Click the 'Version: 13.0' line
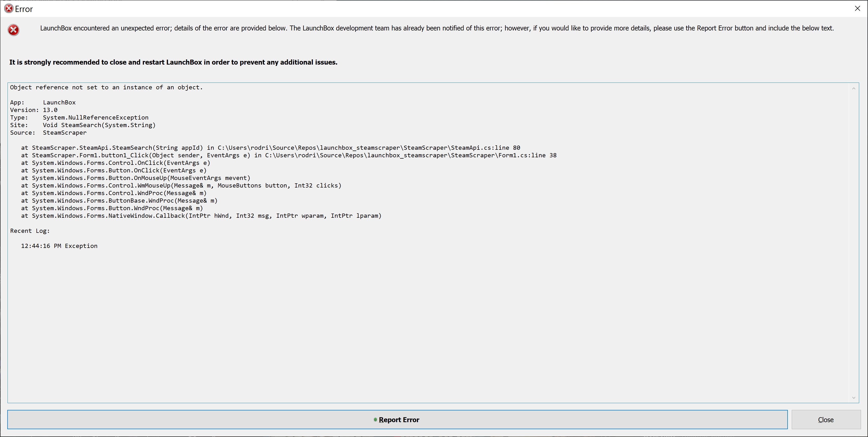 [x=34, y=110]
